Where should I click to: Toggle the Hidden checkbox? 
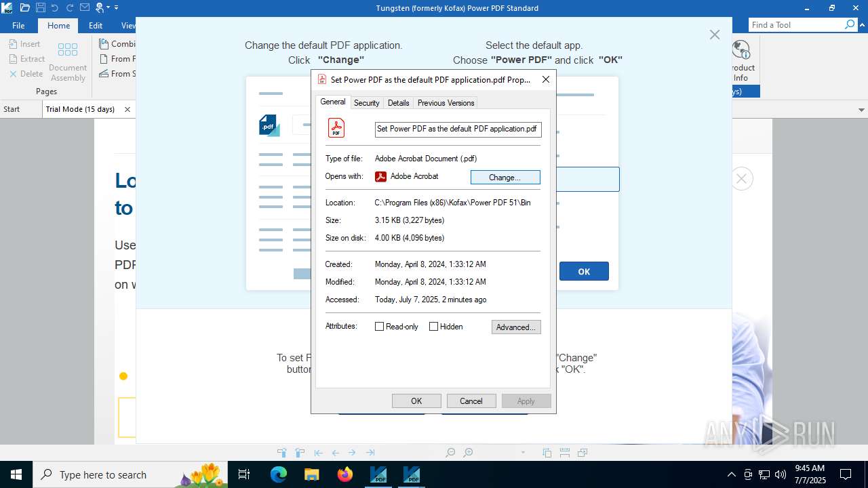point(433,327)
